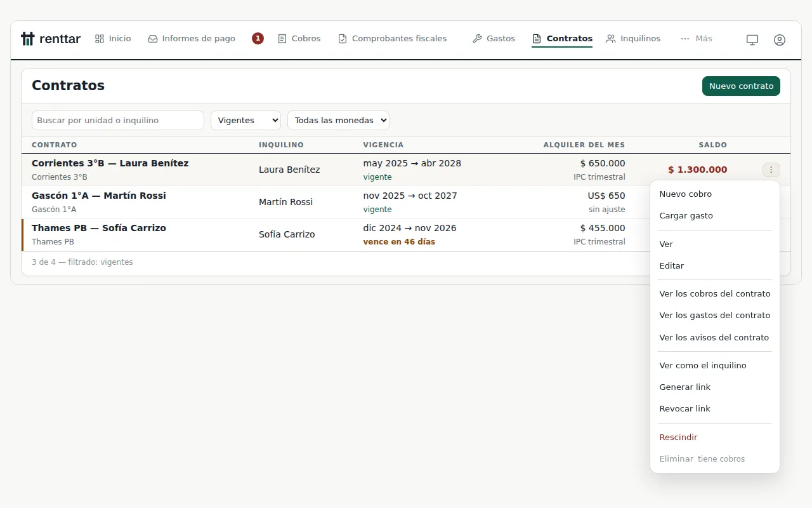Screen dimensions: 812x508
Task: Open the Inquilinos tab
Action: [633, 39]
